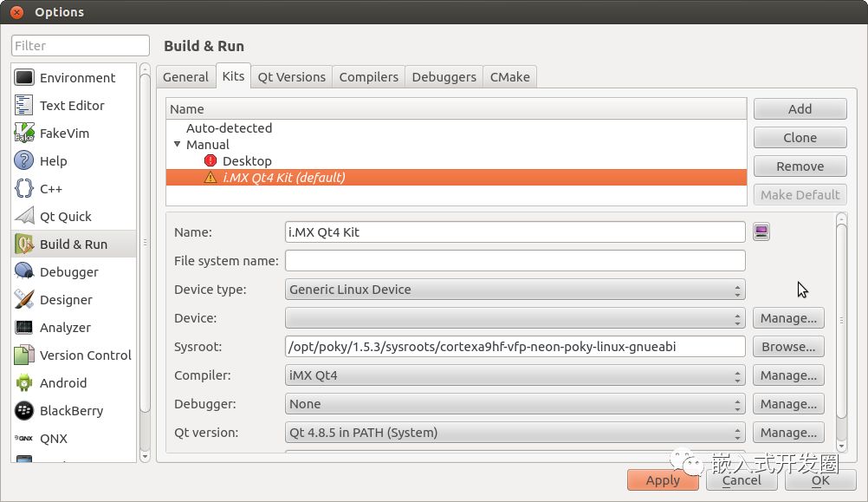Image resolution: width=868 pixels, height=502 pixels.
Task: Collapse the Manual kits tree node
Action: (x=178, y=145)
